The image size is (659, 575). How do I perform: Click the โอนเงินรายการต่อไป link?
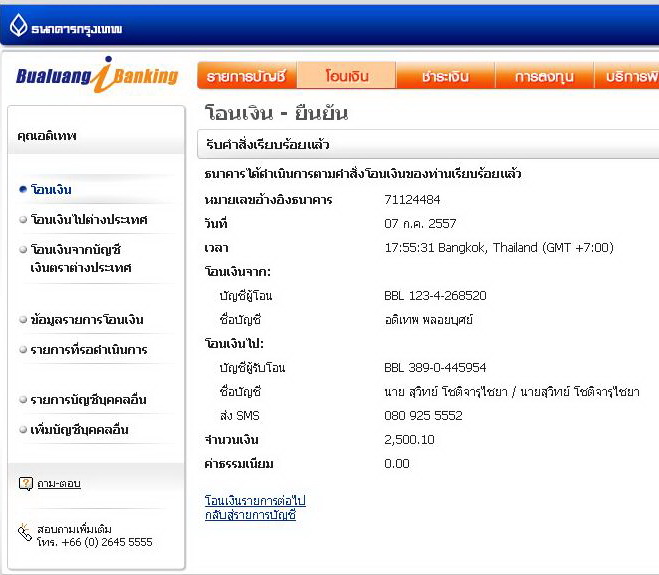tap(255, 500)
